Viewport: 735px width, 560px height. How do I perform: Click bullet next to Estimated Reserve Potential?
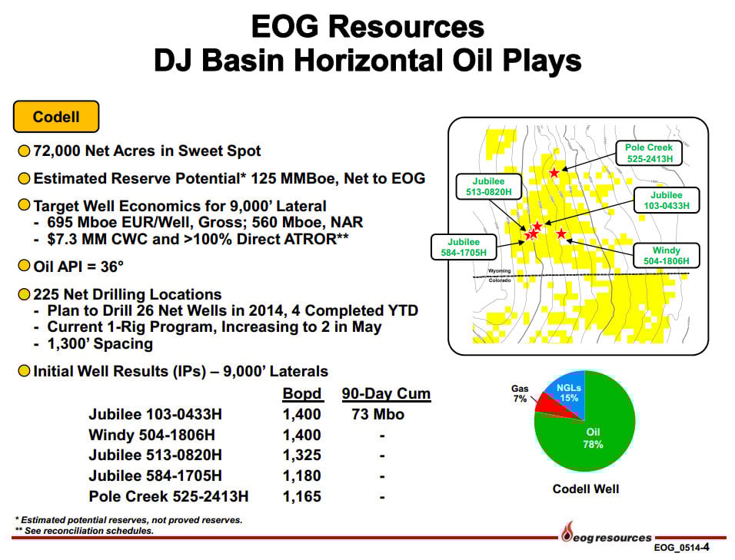pyautogui.click(x=24, y=179)
